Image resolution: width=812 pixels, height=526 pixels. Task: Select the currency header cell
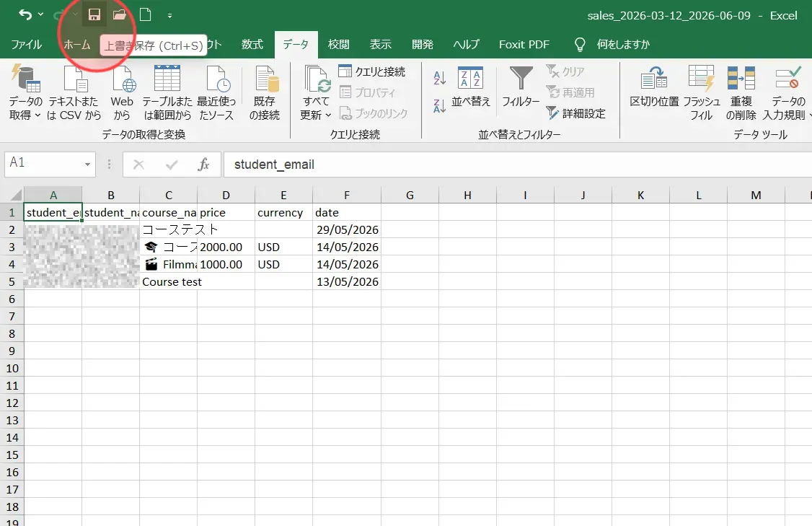pos(284,212)
